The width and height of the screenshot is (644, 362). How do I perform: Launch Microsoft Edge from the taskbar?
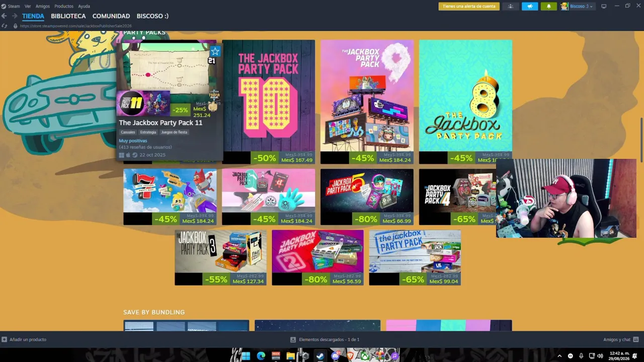click(x=261, y=356)
